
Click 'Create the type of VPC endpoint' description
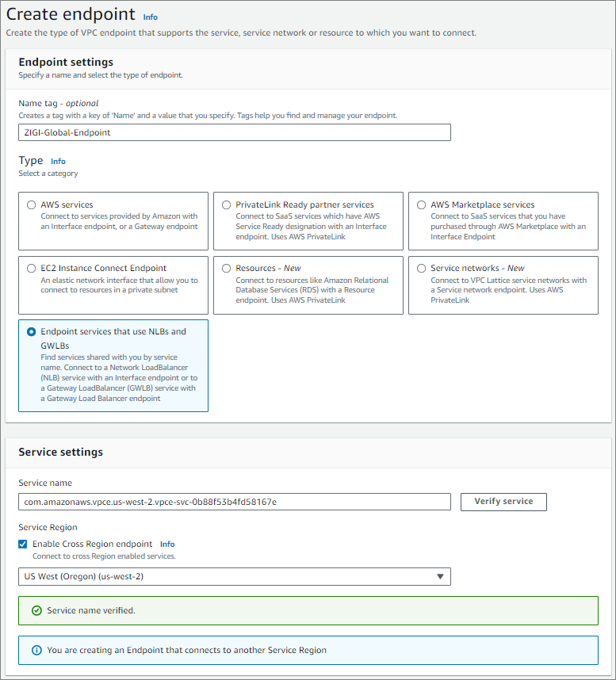pos(241,32)
